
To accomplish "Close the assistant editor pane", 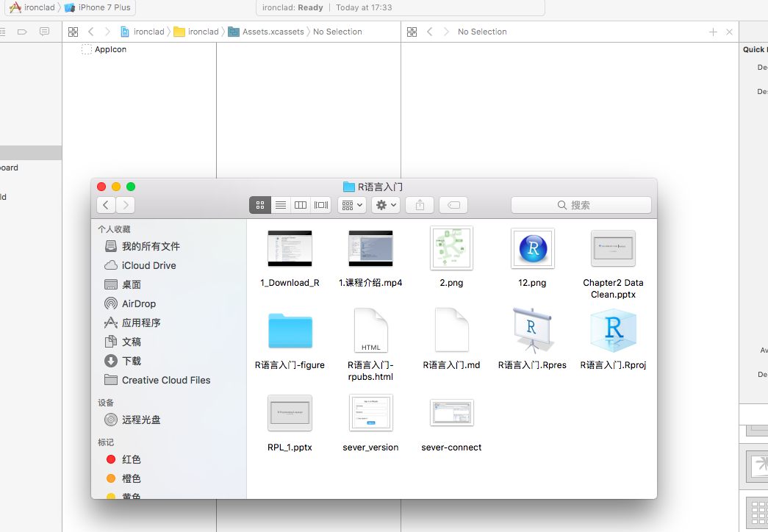I will [729, 32].
